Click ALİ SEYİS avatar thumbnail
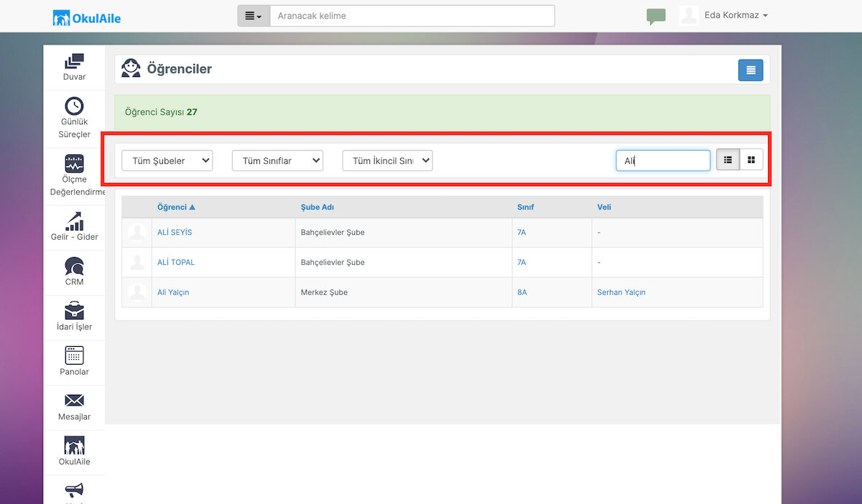Viewport: 862px width, 504px height. pos(136,233)
